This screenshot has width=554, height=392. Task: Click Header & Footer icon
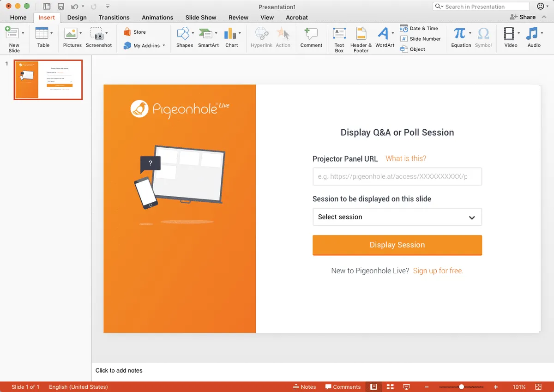(361, 34)
